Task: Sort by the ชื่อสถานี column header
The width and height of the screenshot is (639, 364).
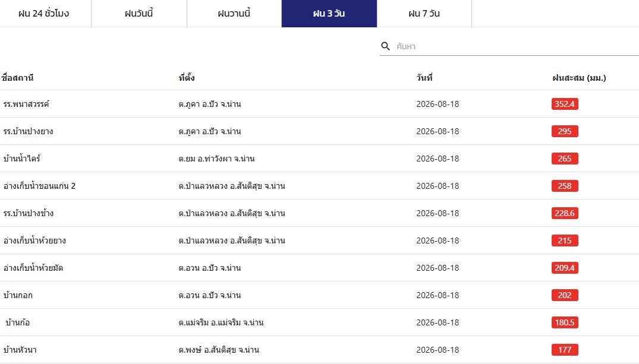Action: point(17,78)
